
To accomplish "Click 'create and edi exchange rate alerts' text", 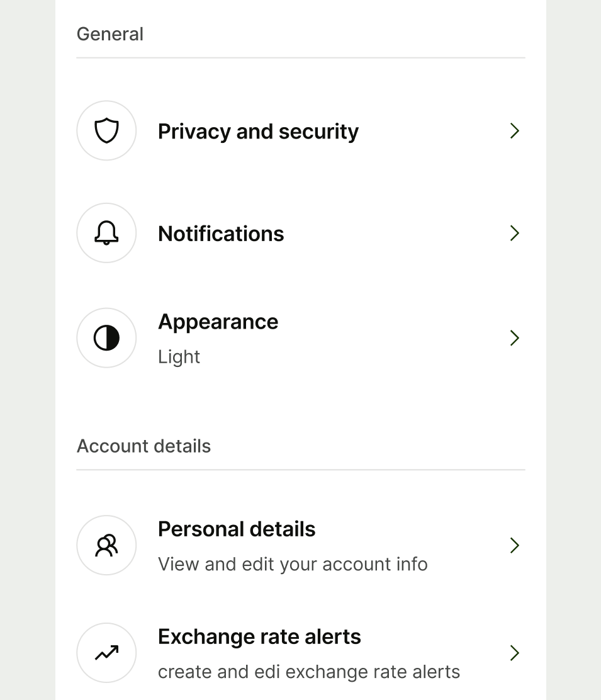I will coord(308,672).
